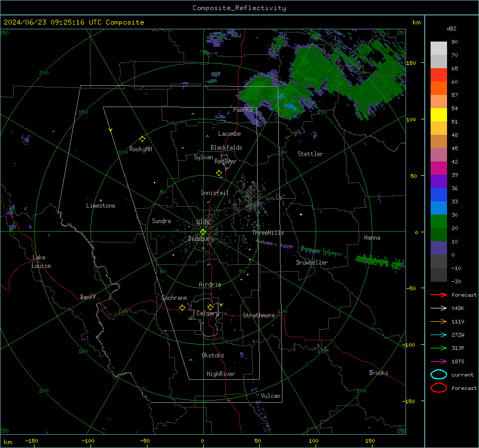Click the Airdrie city label
479x448 pixels.
pos(210,284)
